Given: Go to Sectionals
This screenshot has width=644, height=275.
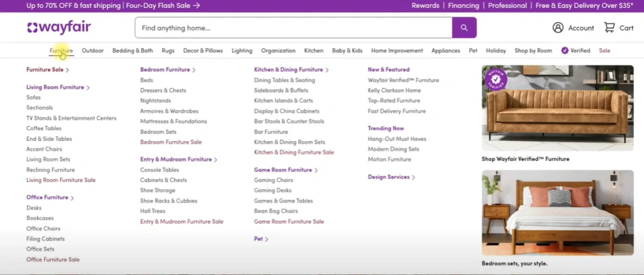Looking at the screenshot, I should tap(40, 108).
